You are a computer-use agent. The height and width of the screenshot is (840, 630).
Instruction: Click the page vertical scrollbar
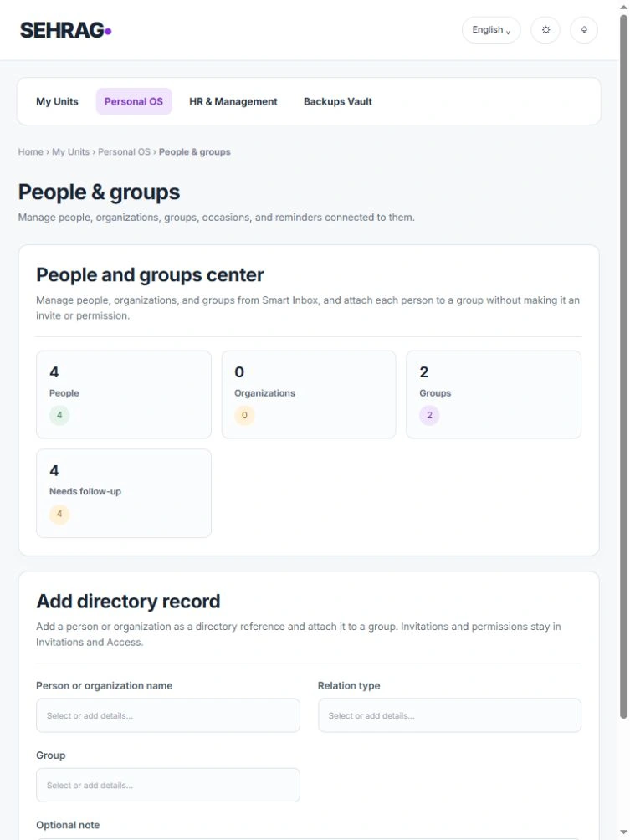(x=623, y=367)
